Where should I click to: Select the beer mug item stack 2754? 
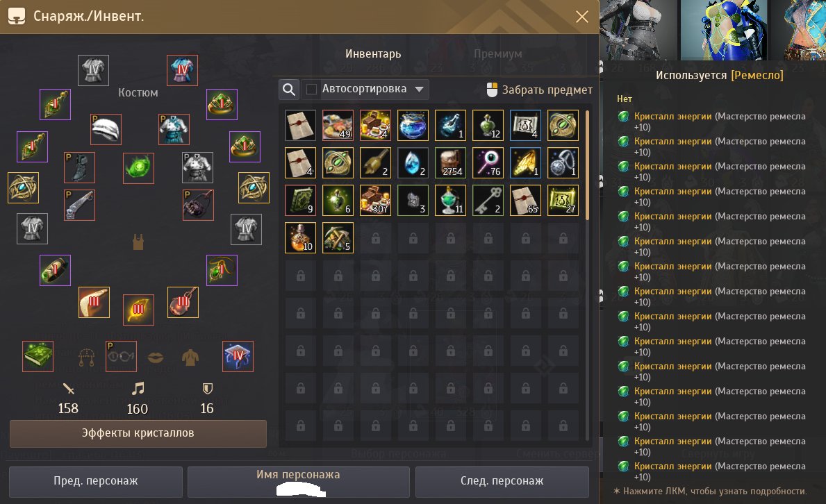pyautogui.click(x=450, y=162)
